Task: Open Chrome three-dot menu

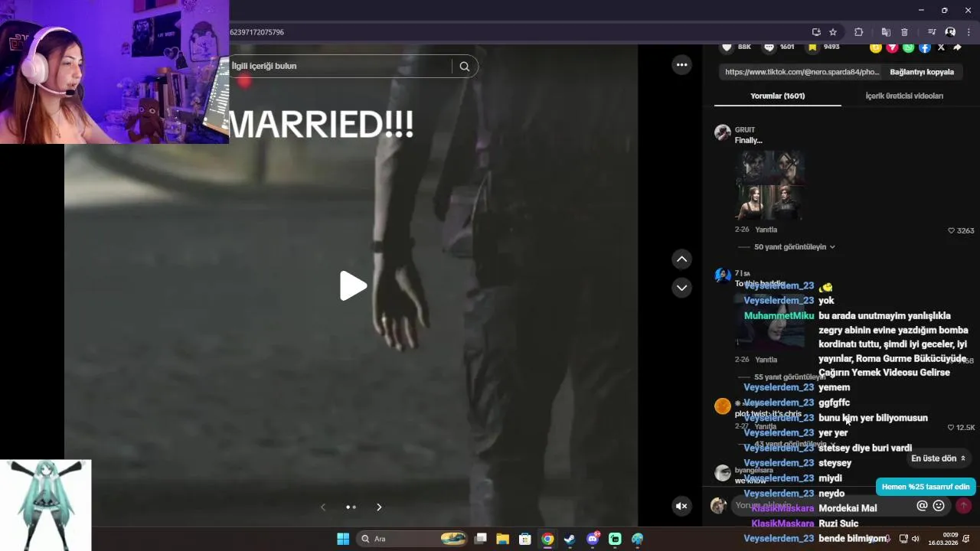Action: pyautogui.click(x=969, y=32)
